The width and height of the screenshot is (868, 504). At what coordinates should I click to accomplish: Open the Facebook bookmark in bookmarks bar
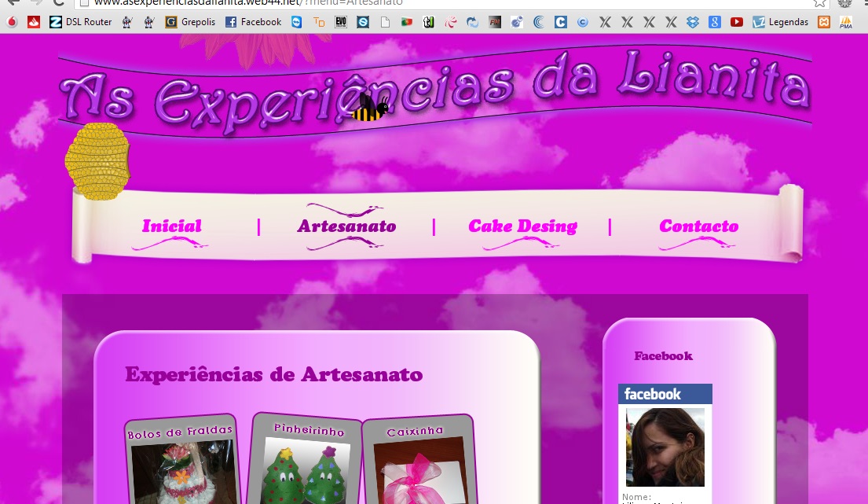pos(254,22)
